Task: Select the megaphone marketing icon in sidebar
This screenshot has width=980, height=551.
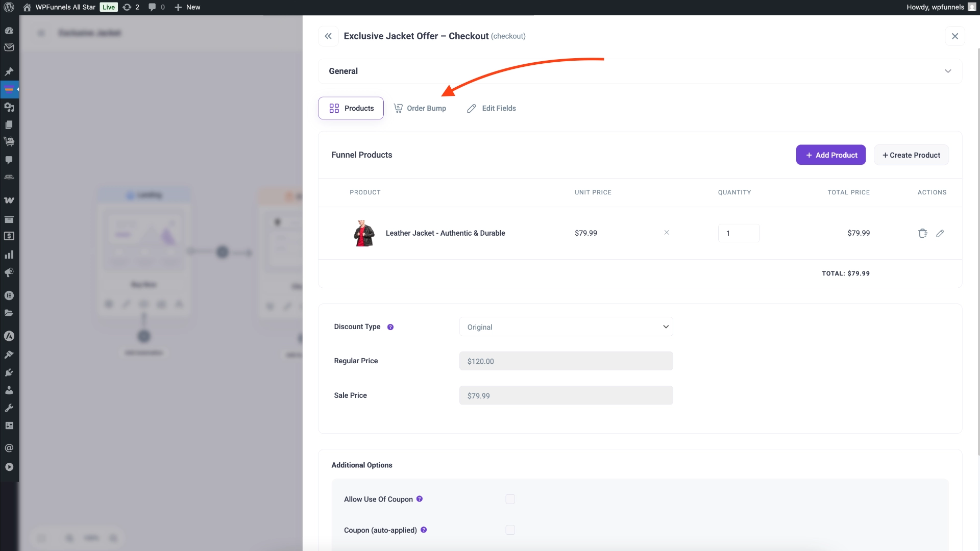Action: (9, 272)
